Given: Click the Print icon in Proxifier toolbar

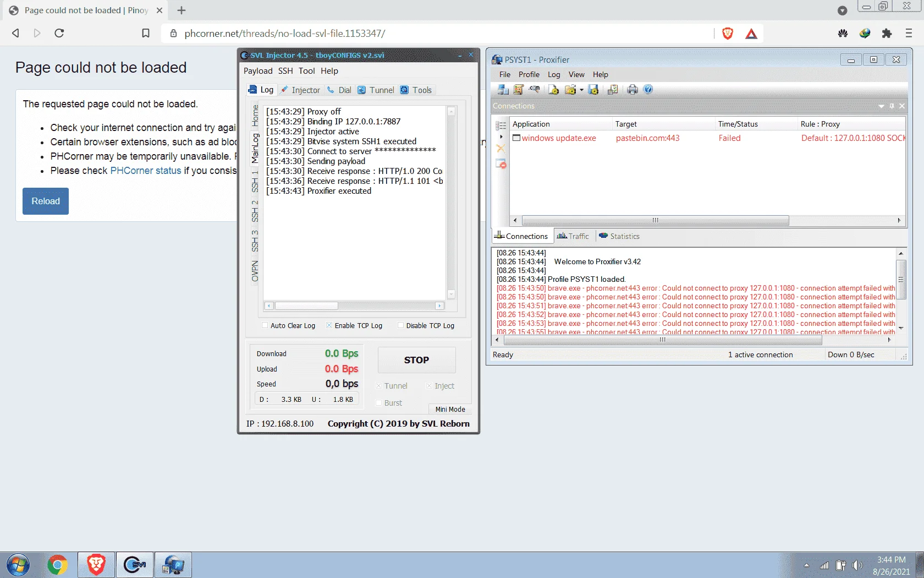Looking at the screenshot, I should click(632, 90).
